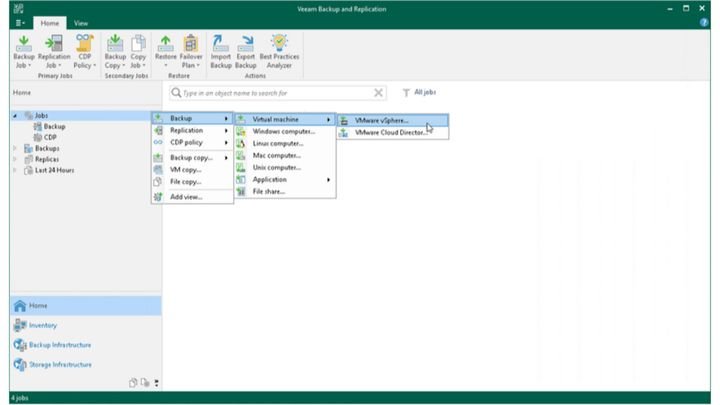Open the Home navigation pane

(x=85, y=305)
